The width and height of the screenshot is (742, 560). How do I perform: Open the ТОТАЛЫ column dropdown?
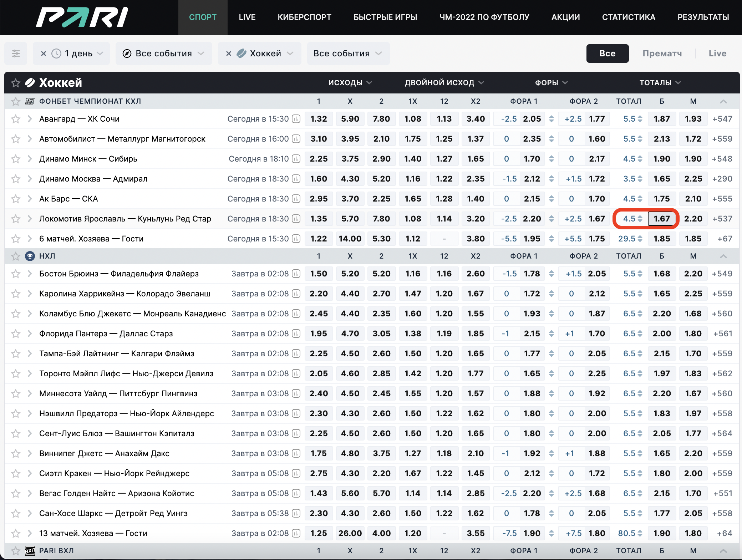pos(660,83)
